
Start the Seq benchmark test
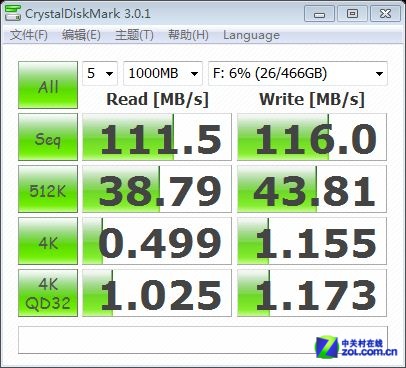click(48, 137)
